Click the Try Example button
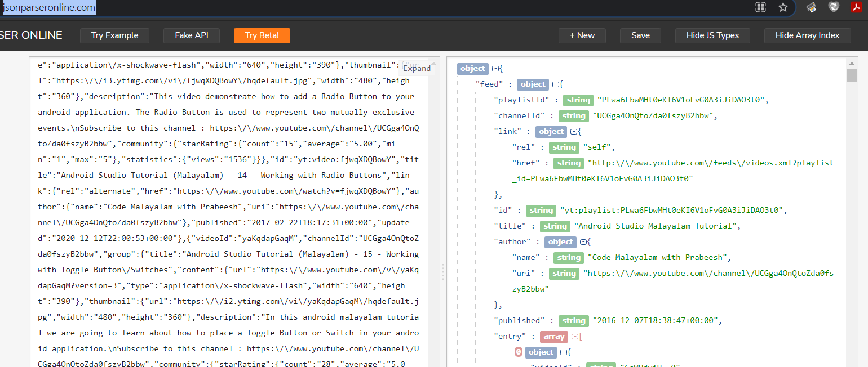This screenshot has height=367, width=868. [114, 35]
